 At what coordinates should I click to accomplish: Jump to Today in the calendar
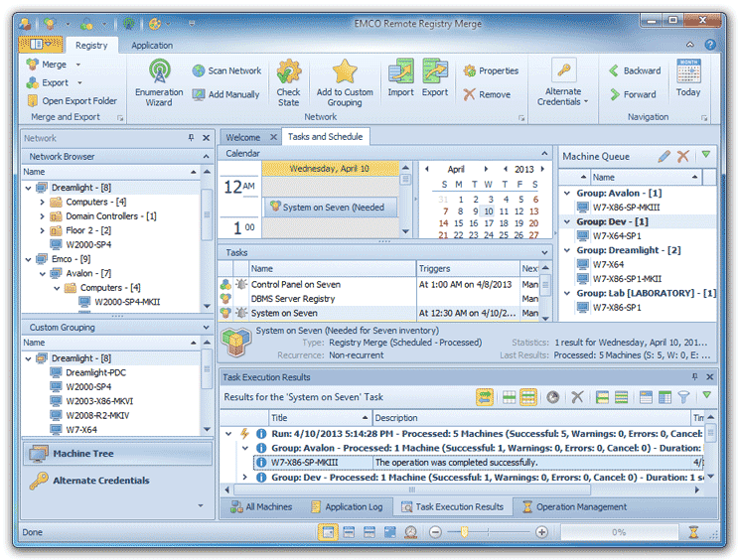[688, 78]
